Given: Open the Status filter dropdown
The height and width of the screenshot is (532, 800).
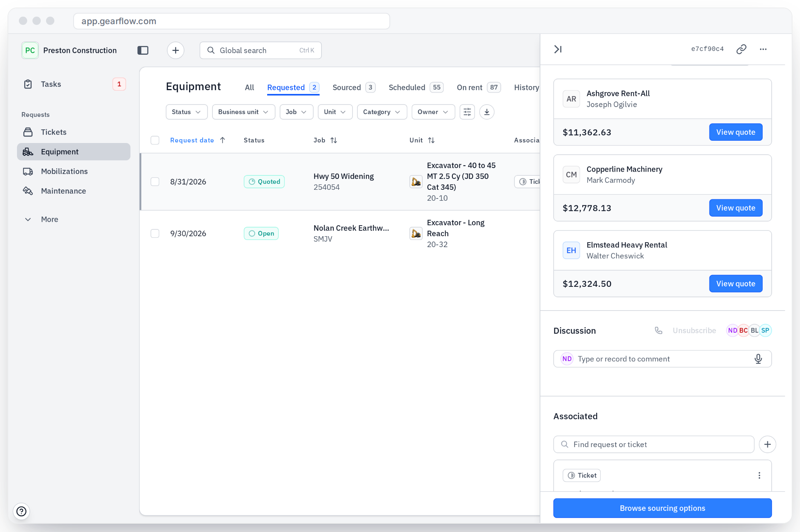Looking at the screenshot, I should click(x=186, y=112).
